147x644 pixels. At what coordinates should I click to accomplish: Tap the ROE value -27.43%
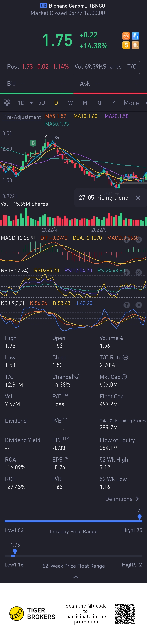[15, 487]
